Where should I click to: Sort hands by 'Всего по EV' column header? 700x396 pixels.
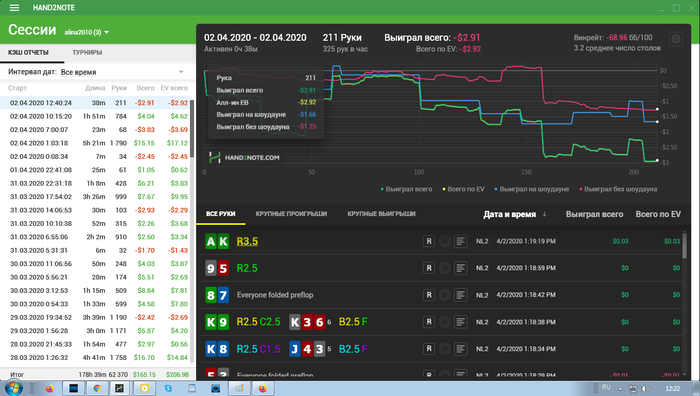(658, 214)
